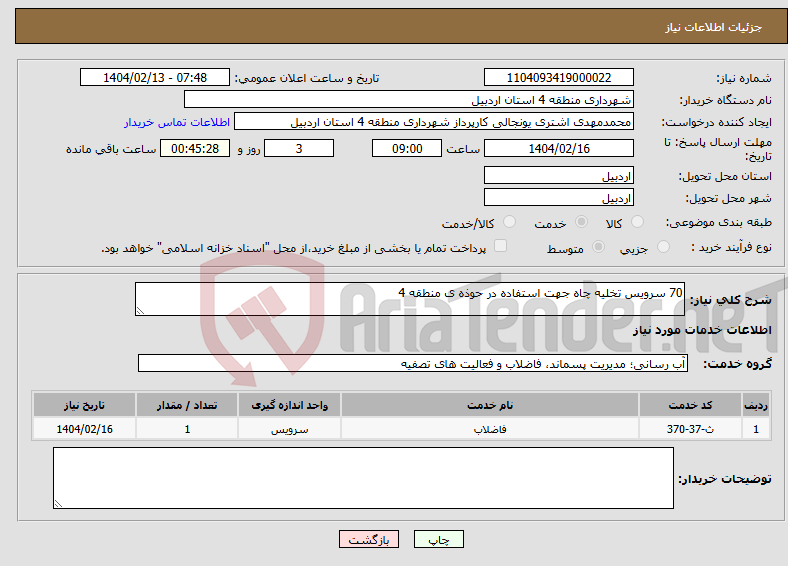Click the remaining time 00:45:28 field
Image resolution: width=788 pixels, height=566 pixels.
(x=195, y=148)
